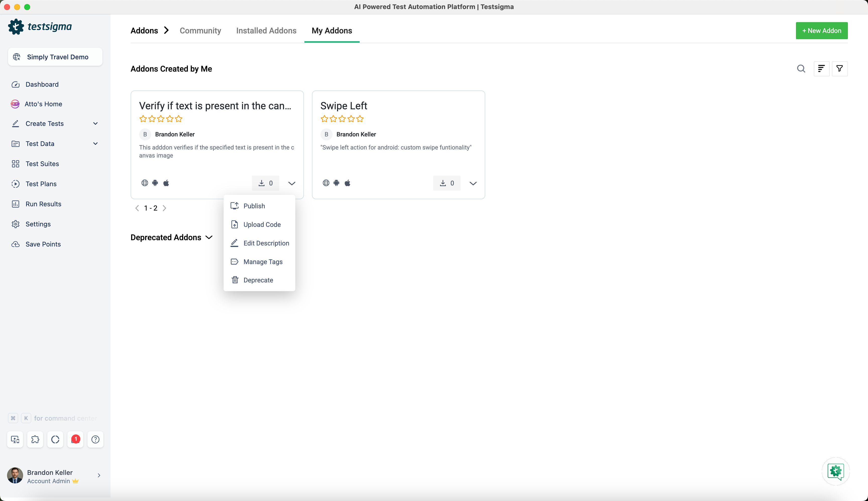Switch to the Installed Addons tab
The height and width of the screenshot is (501, 868).
(266, 31)
